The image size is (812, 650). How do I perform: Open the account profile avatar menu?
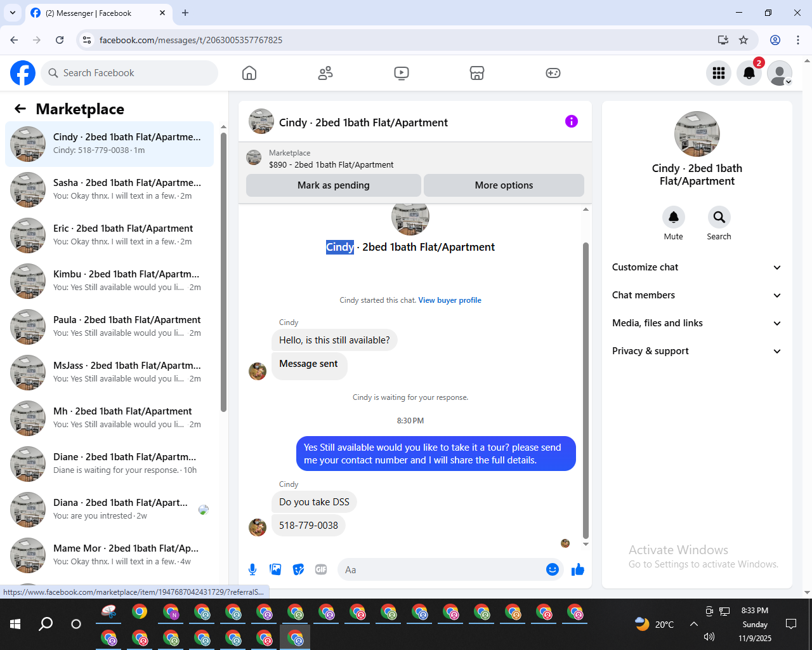[780, 73]
